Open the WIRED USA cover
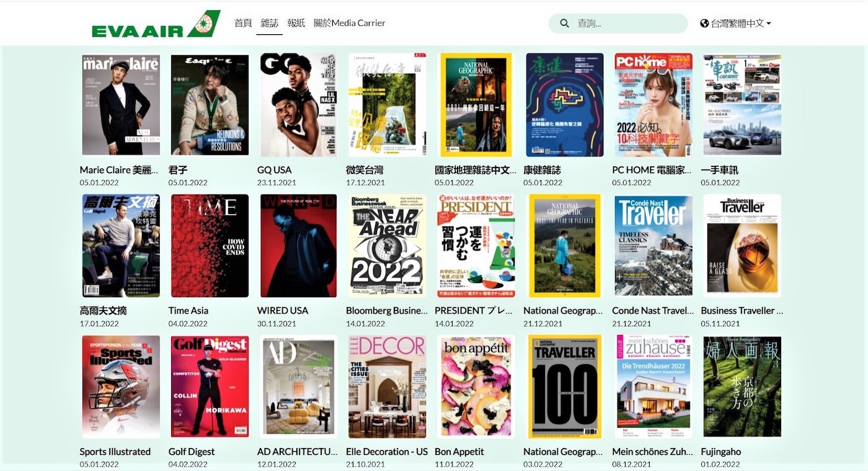This screenshot has width=868, height=471. coord(298,246)
